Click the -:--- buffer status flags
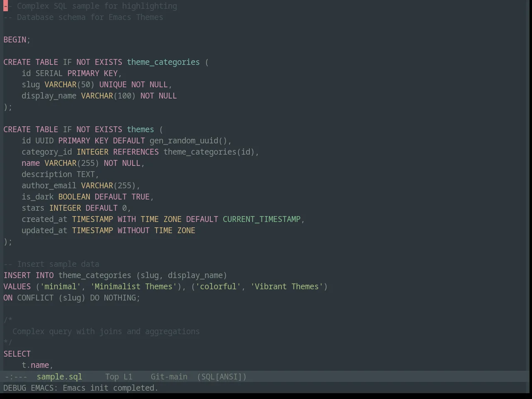The image size is (532, 399). [x=16, y=377]
